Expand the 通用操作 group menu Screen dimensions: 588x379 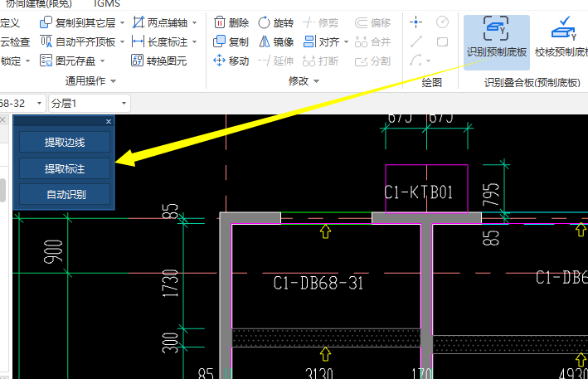pos(113,81)
